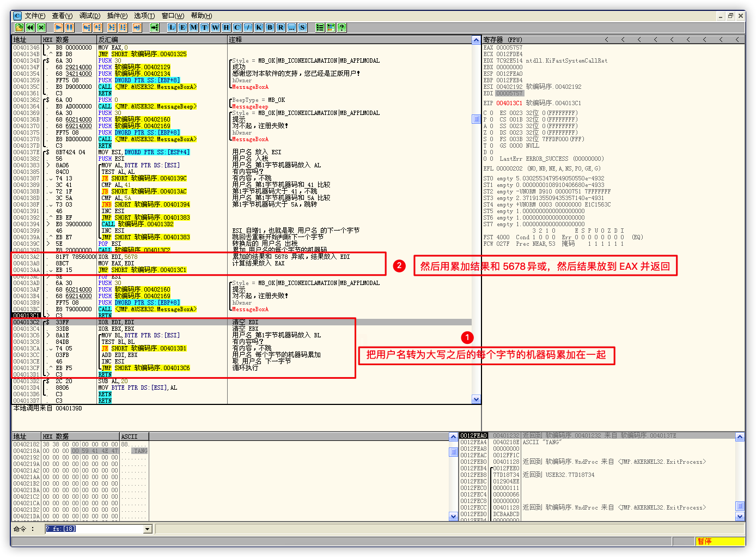Open the Log window (L button)
This screenshot has height=557, width=756.
[x=172, y=27]
